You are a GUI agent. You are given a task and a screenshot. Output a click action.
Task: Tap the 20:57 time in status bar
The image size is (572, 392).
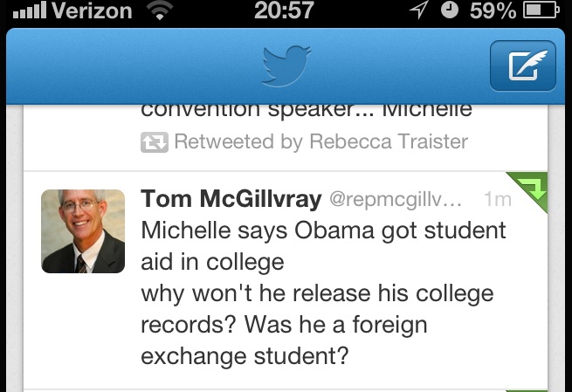(284, 11)
